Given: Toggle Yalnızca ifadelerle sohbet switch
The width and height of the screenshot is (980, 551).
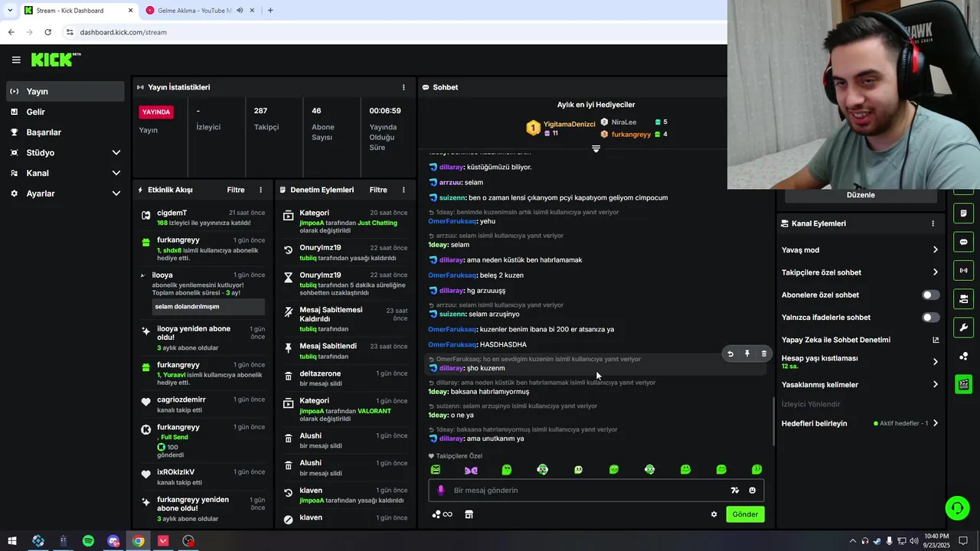Looking at the screenshot, I should 930,317.
